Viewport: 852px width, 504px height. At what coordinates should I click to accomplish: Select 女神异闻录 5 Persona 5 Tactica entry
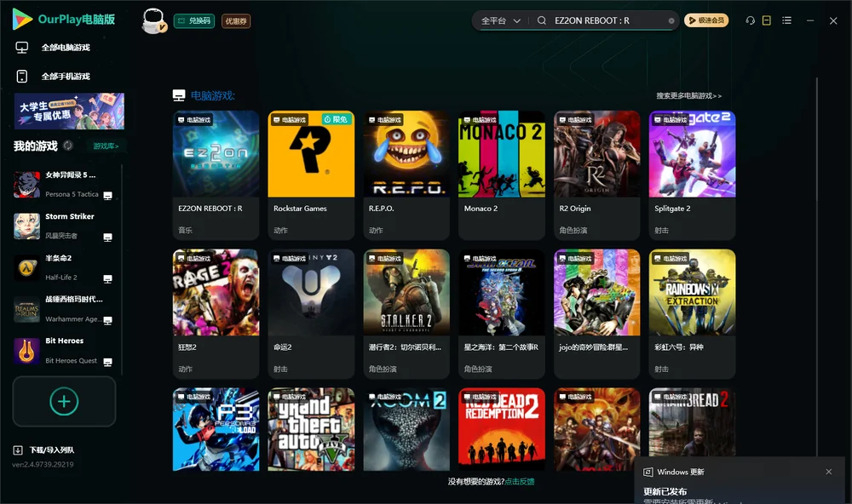point(63,185)
